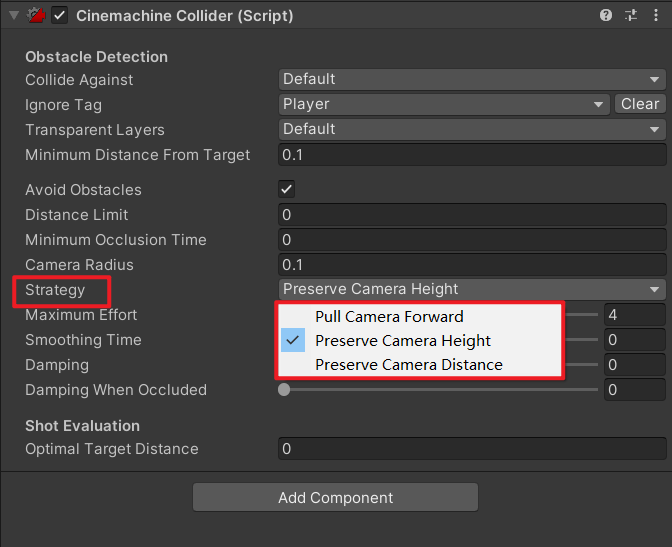The width and height of the screenshot is (672, 547).
Task: Open the three-dot component options menu
Action: point(656,15)
